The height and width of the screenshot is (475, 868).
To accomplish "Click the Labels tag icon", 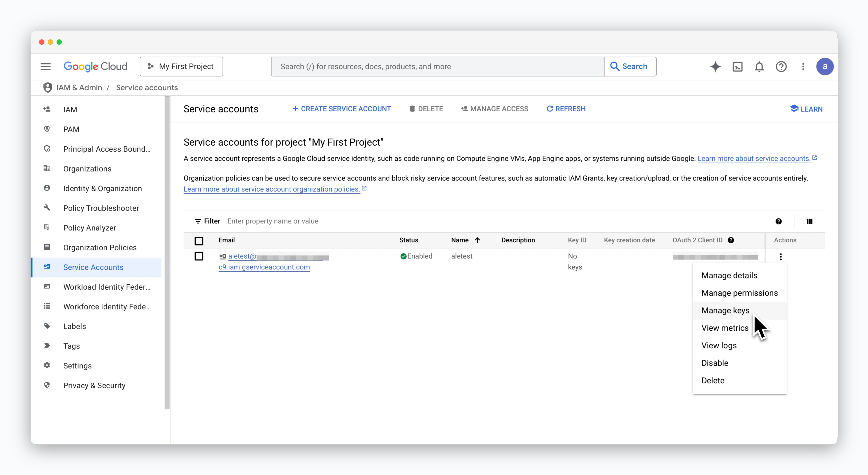I will coord(47,326).
